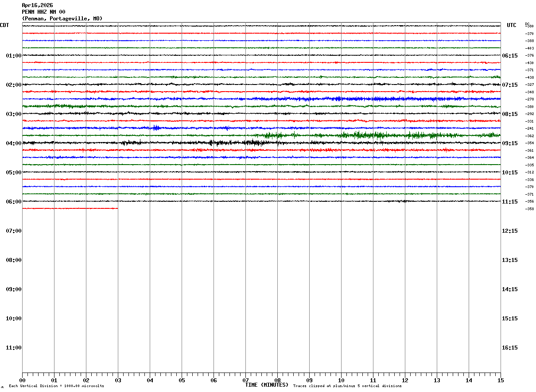Click the DC offset value -312
Screen dimensions: 536x392
[x=529, y=173]
